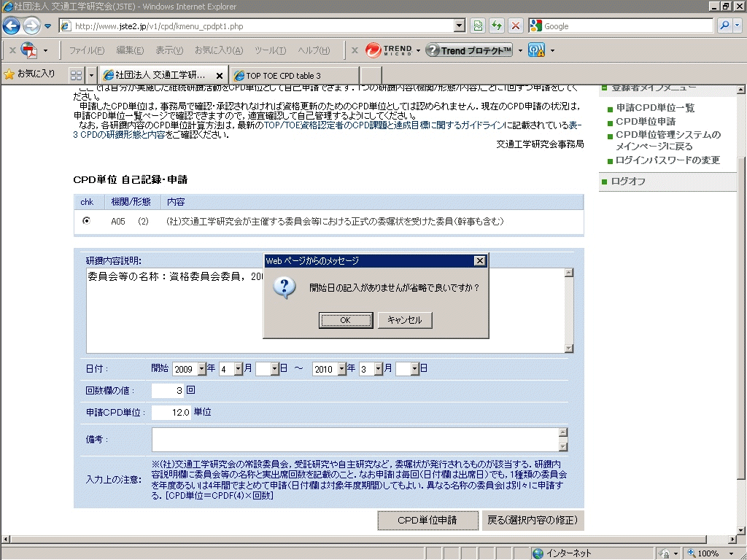Click the Adobe PDF convert icon

coord(29,50)
